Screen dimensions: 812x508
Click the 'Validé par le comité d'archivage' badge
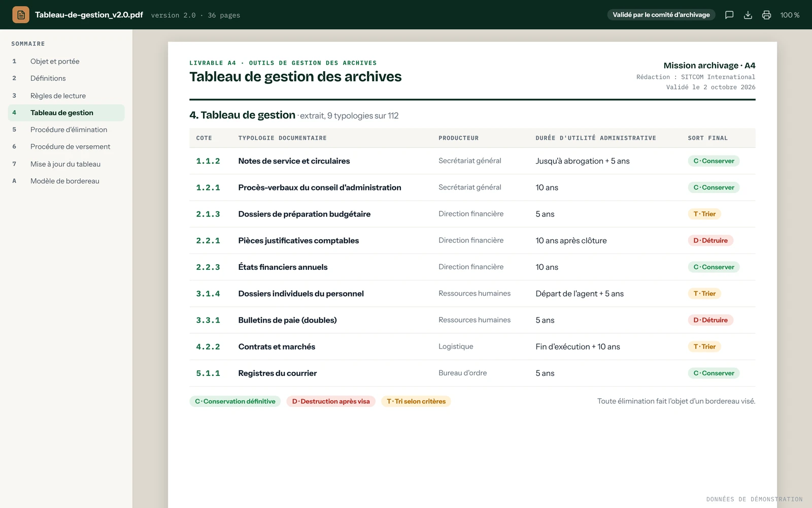pos(661,15)
